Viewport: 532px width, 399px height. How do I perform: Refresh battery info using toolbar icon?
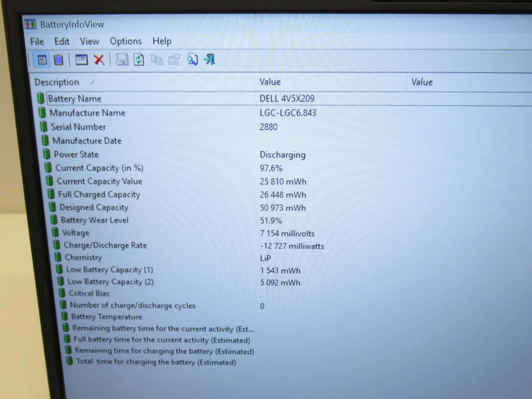coord(139,60)
